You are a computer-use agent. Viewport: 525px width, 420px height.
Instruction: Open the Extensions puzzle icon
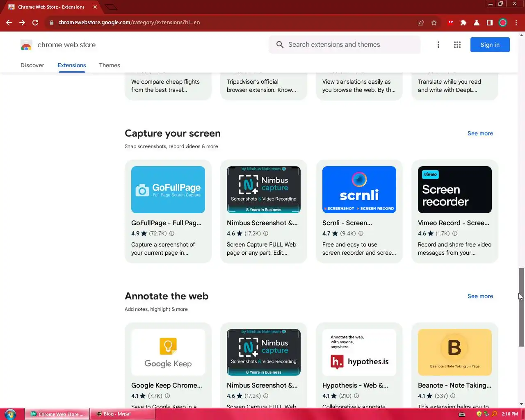[x=463, y=23]
